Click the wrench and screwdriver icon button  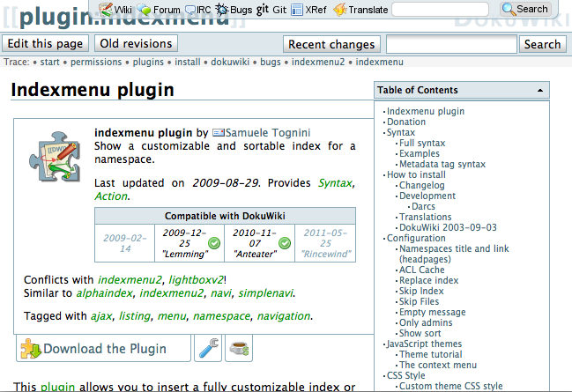point(209,348)
